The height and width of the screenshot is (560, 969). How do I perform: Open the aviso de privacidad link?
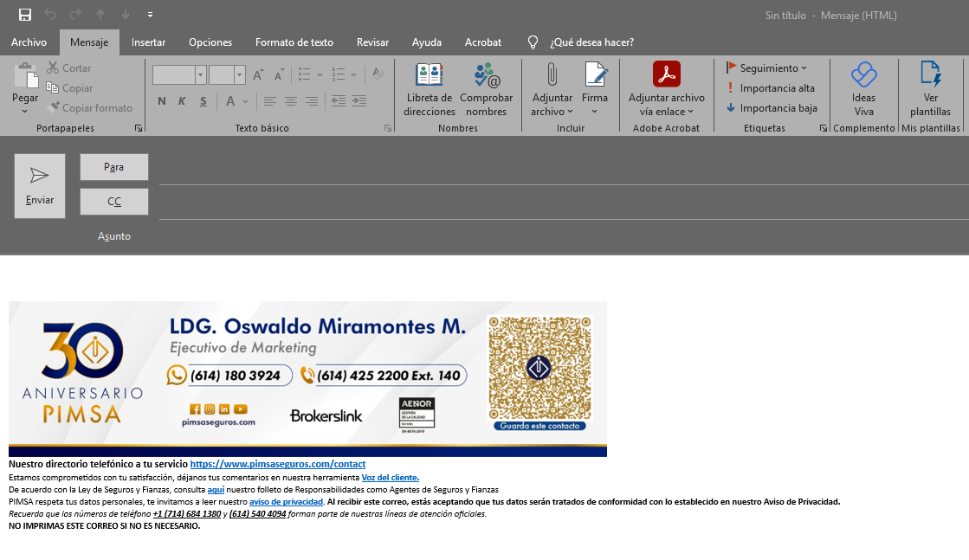click(x=286, y=501)
